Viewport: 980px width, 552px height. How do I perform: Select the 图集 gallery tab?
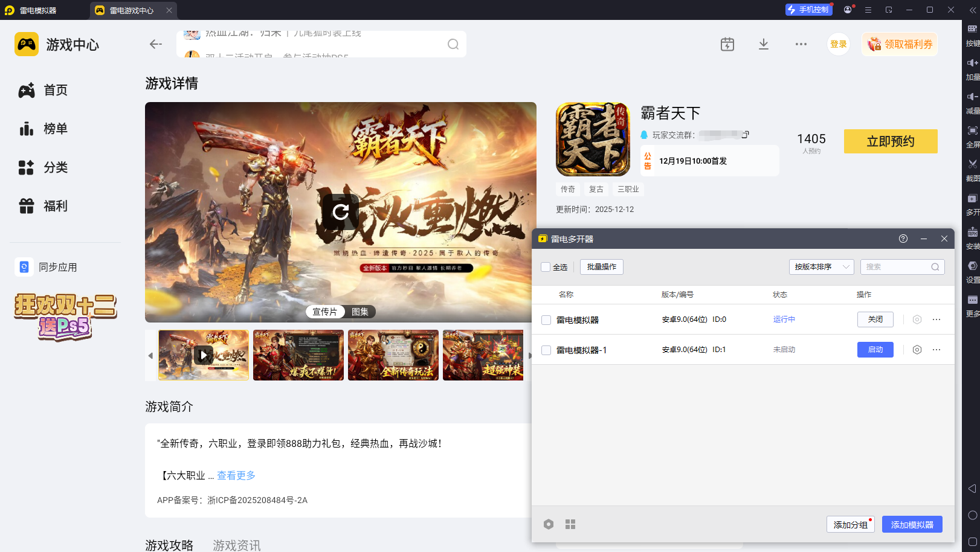[x=360, y=312]
